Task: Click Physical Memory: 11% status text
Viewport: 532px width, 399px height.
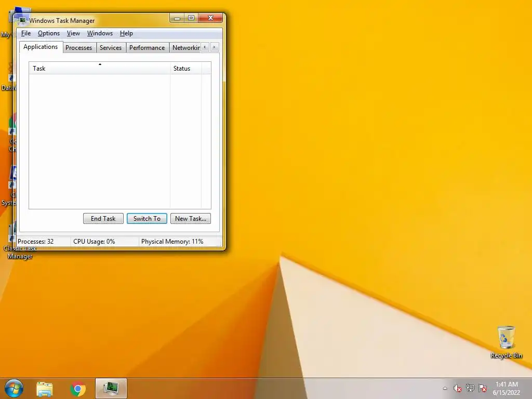Action: tap(172, 242)
